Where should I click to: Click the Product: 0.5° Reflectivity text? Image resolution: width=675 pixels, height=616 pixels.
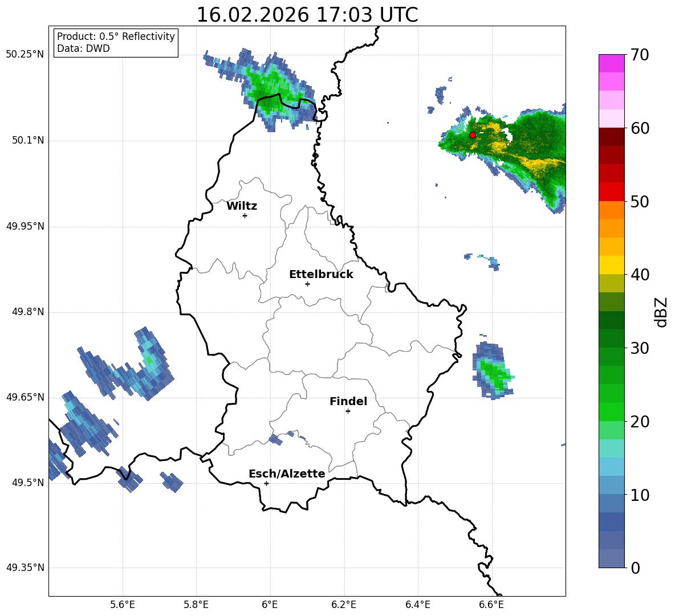click(116, 36)
